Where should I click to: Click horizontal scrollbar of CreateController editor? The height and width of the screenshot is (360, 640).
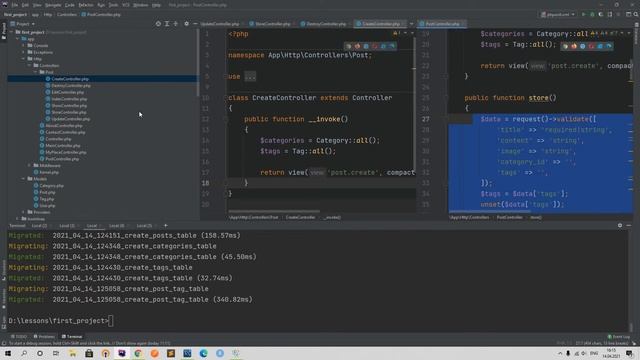(274, 211)
